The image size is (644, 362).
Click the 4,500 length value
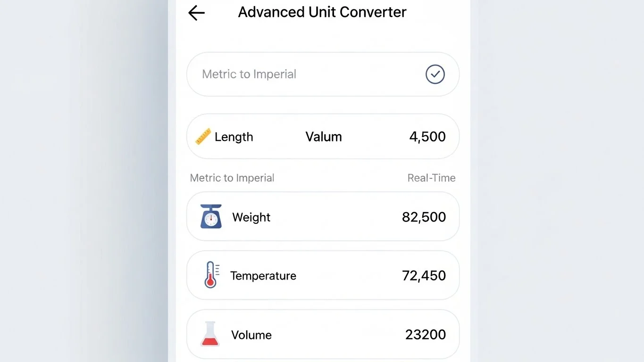(x=427, y=137)
